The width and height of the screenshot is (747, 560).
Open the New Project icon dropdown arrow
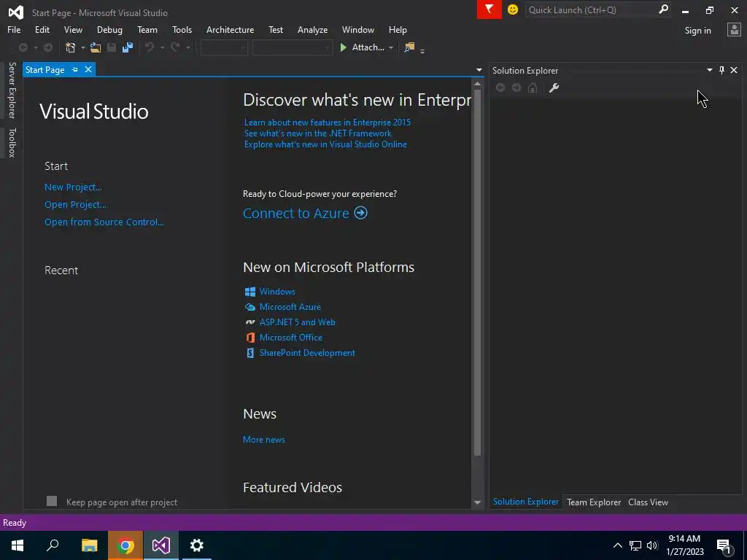[82, 47]
